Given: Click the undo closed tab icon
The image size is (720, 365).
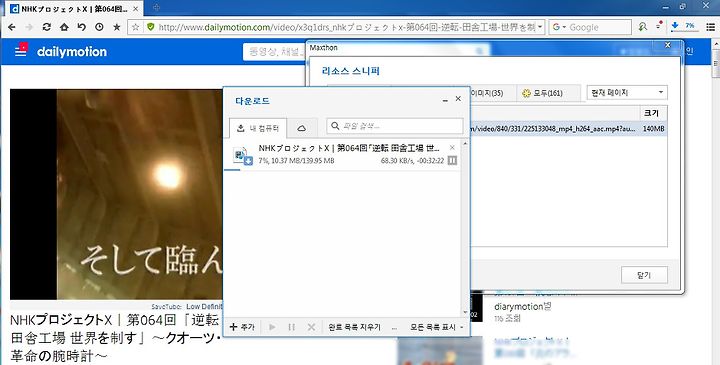Looking at the screenshot, I should (81, 27).
